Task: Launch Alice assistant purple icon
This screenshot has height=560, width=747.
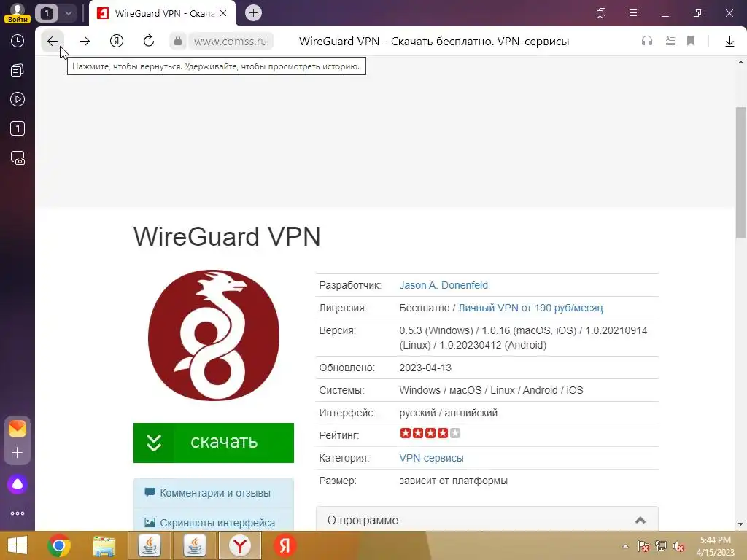Action: pos(18,484)
